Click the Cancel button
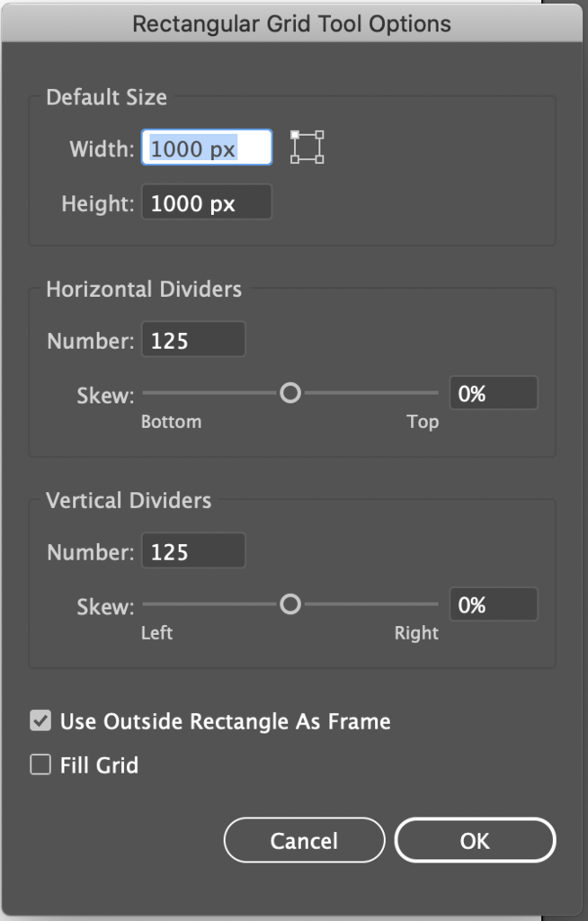This screenshot has height=921, width=588. tap(304, 841)
